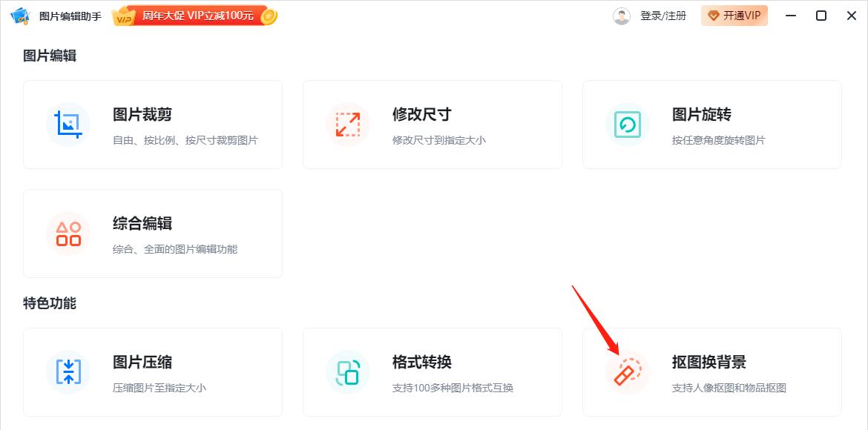Close the 图片编辑助手 window

point(852,16)
